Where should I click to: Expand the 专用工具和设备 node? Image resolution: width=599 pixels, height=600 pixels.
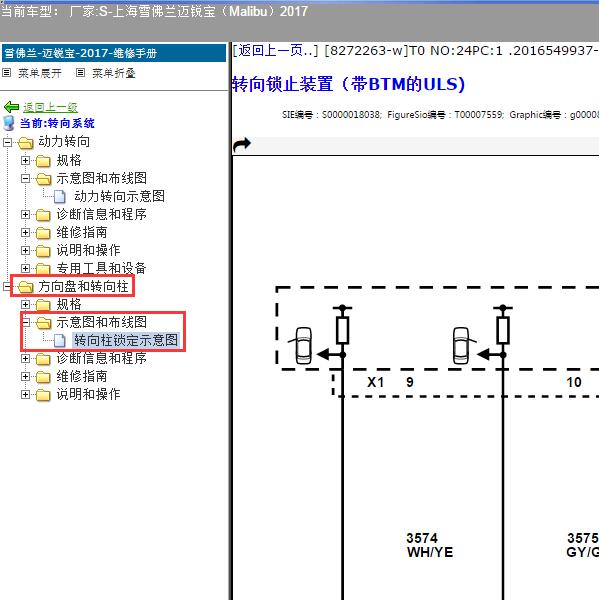pyautogui.click(x=25, y=268)
